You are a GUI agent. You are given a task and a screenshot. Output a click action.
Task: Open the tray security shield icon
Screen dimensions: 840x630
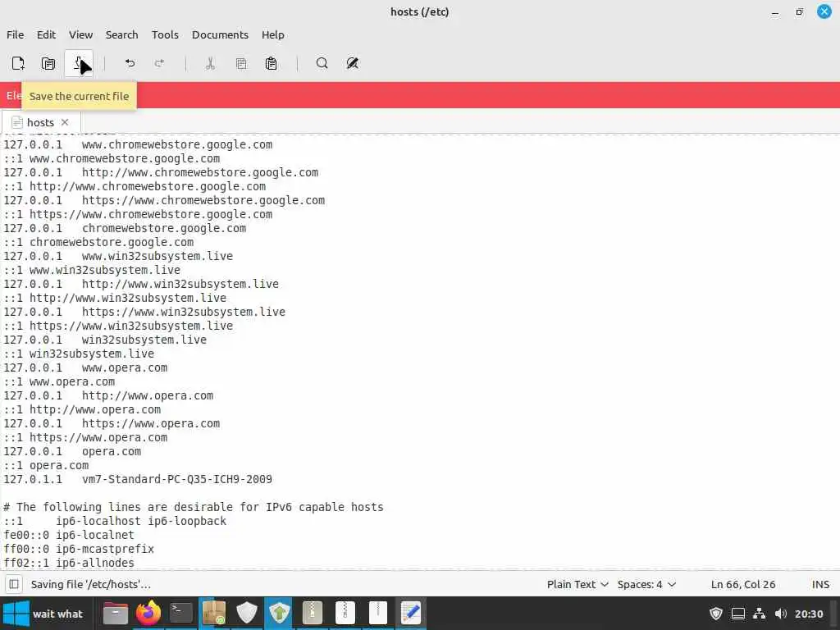click(x=715, y=614)
